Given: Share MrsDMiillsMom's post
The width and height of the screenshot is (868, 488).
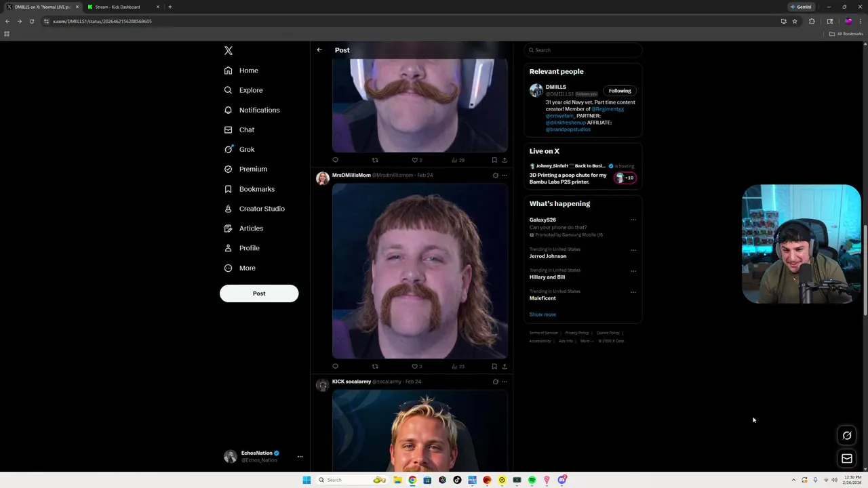Looking at the screenshot, I should pos(504,366).
